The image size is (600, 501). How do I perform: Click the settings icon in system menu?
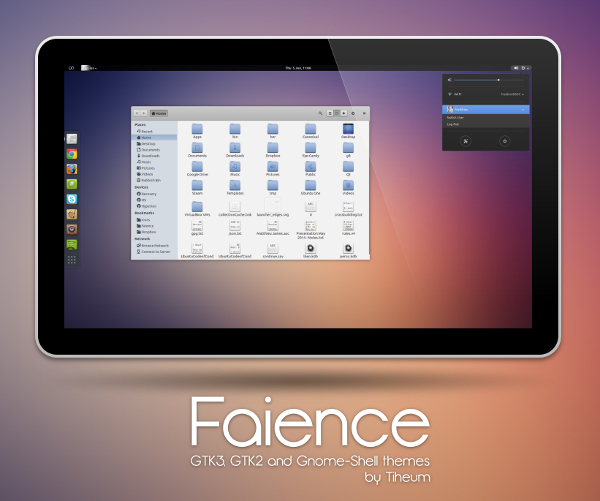[x=466, y=141]
